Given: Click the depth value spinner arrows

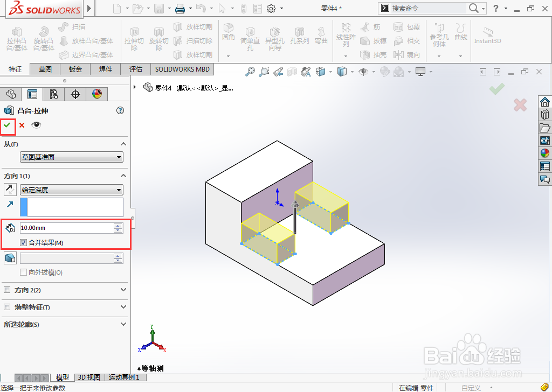Looking at the screenshot, I should [118, 228].
